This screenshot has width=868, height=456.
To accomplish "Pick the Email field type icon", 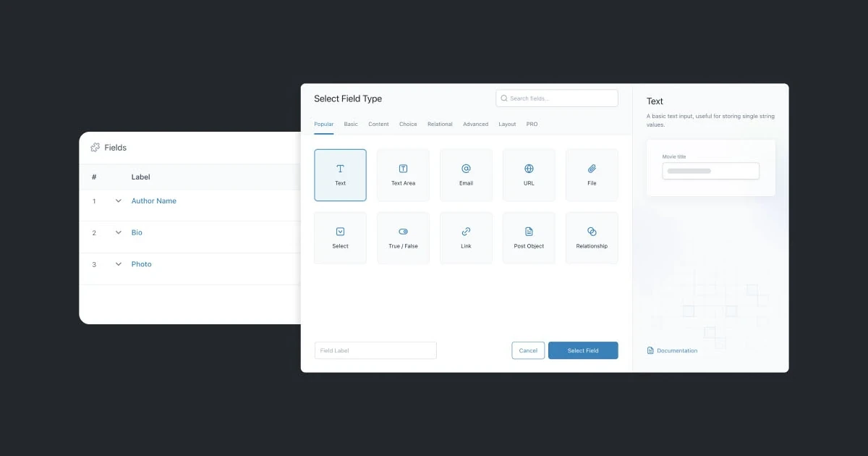I will [466, 174].
